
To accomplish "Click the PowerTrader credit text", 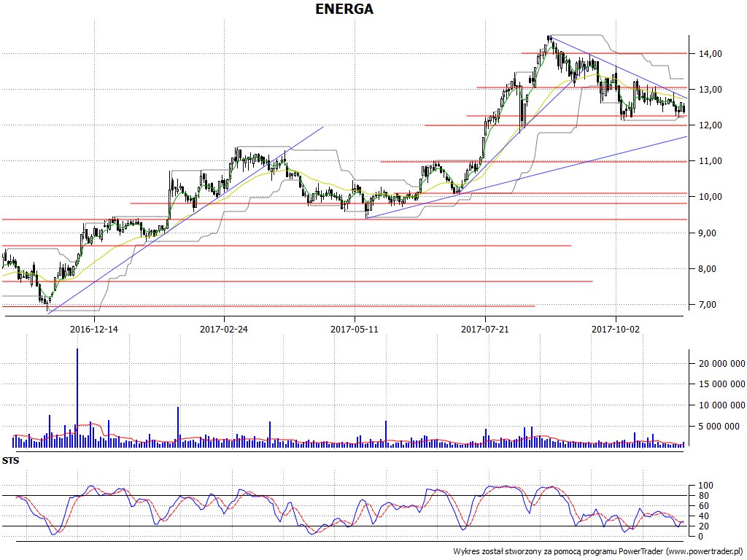I will pos(598,551).
